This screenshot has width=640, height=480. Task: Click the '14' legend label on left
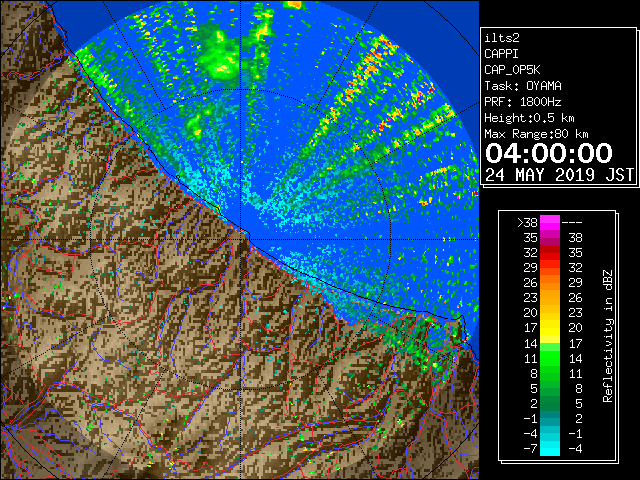coord(531,343)
